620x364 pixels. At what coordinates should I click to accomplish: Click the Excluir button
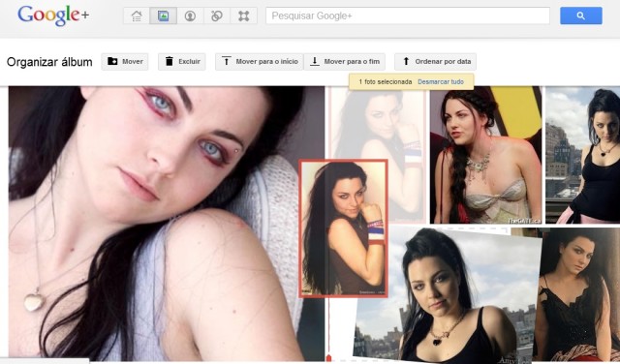182,62
